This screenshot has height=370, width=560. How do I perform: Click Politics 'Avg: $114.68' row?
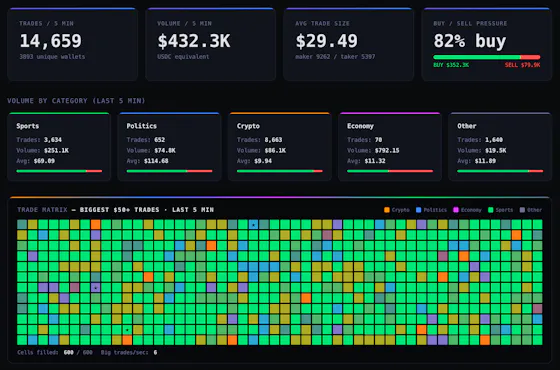click(x=148, y=161)
